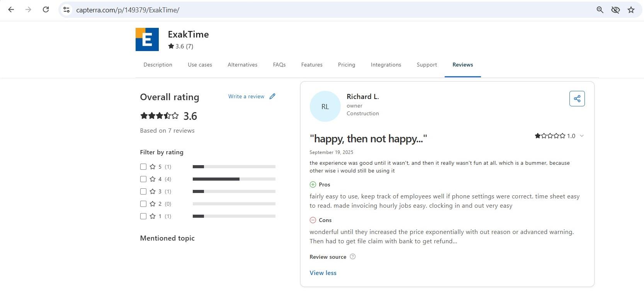Click the crossed-out eye tracking icon
Screen dimensions: 644x292
tap(615, 10)
